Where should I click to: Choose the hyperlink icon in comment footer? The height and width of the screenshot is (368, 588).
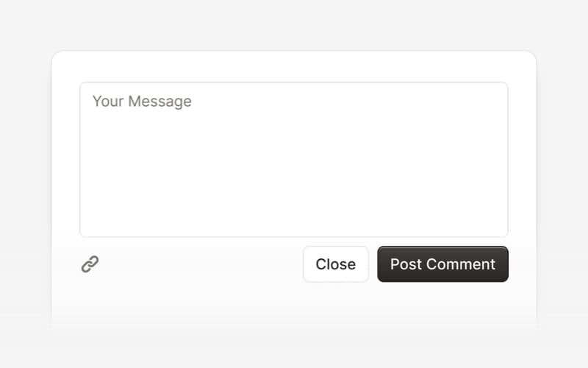(x=90, y=264)
